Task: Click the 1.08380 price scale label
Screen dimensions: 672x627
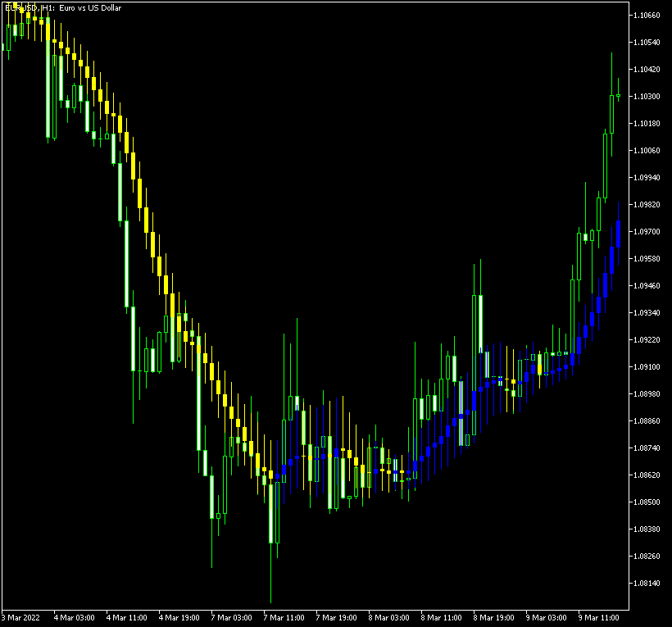Action: click(648, 529)
